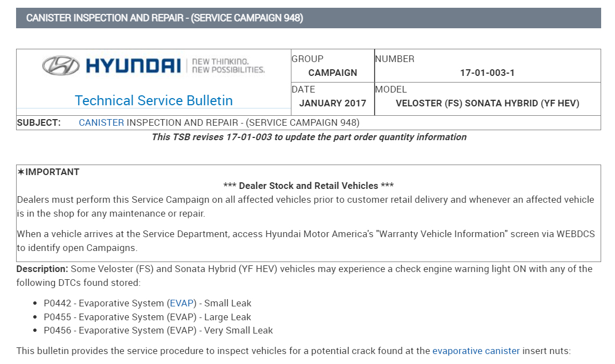Click the bold "Description:" label
Screen dimensions: 615x364
(x=42, y=269)
